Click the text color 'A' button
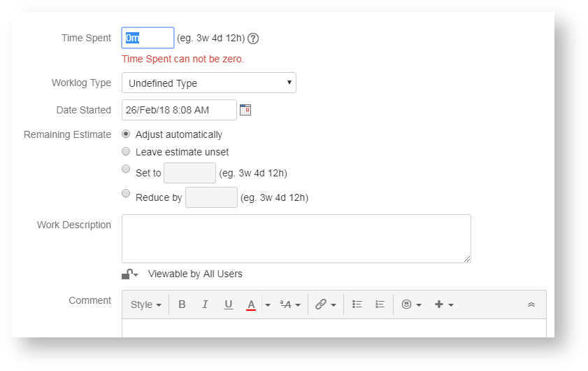588x371 pixels. [x=251, y=304]
